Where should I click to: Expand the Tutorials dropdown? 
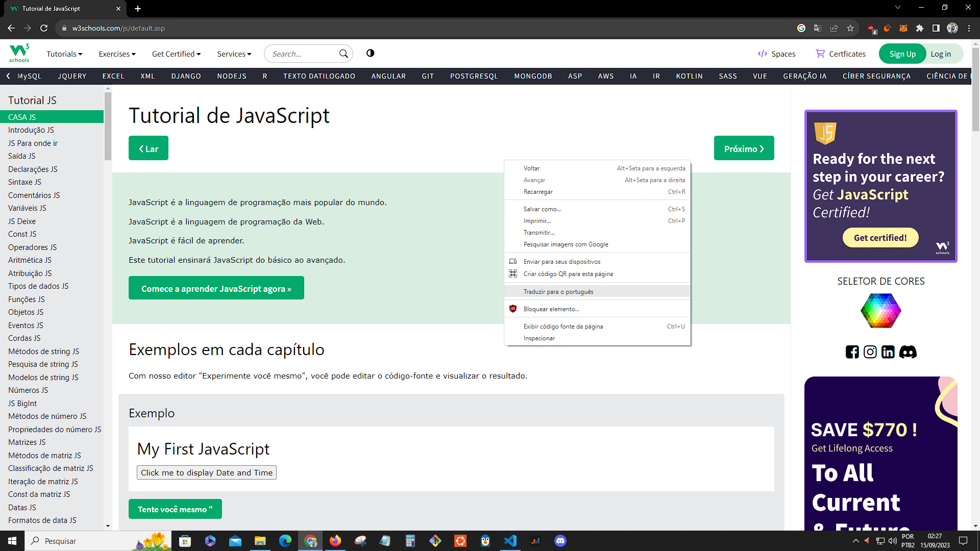[64, 54]
